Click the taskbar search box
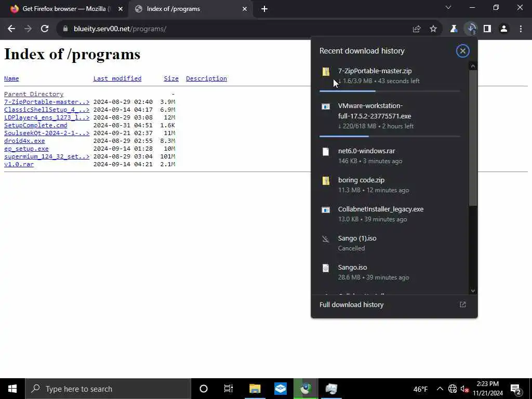This screenshot has width=532, height=399. (108, 389)
